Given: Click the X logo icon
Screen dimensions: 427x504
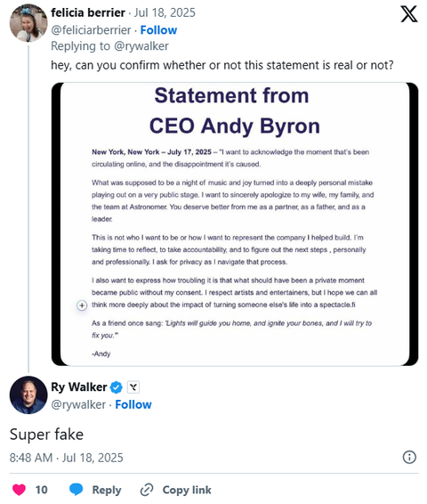Looking at the screenshot, I should 409,14.
